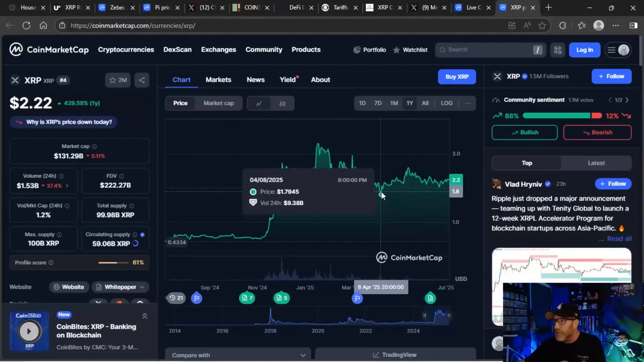Expand the Compare with dropdown
Viewport: 644px width, 362px height.
tap(238, 355)
